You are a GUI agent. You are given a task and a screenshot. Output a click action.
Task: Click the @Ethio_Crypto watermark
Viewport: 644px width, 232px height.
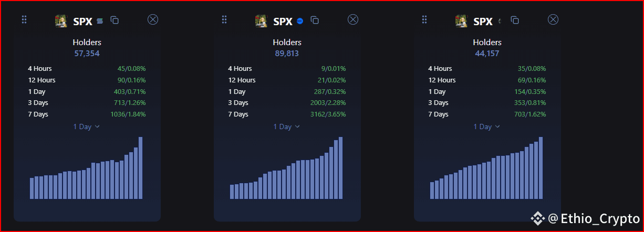click(x=585, y=218)
